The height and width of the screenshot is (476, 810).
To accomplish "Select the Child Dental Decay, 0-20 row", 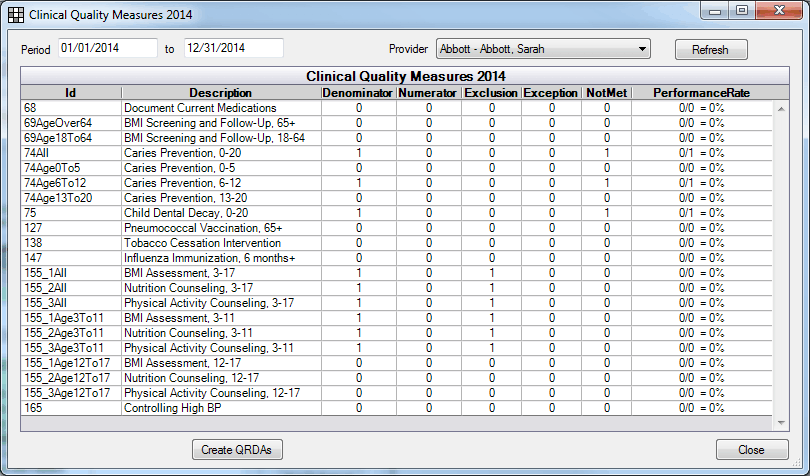I will coord(200,213).
